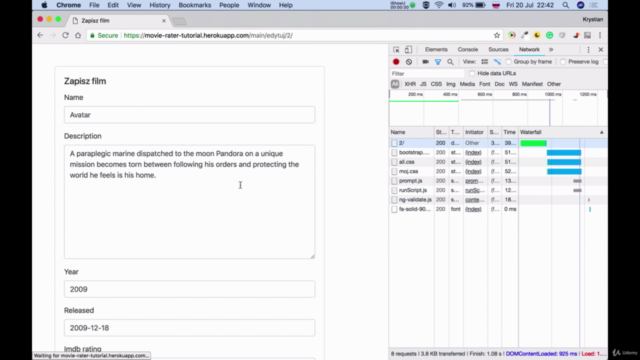Filter requests by Img
640x360 pixels.
[451, 84]
